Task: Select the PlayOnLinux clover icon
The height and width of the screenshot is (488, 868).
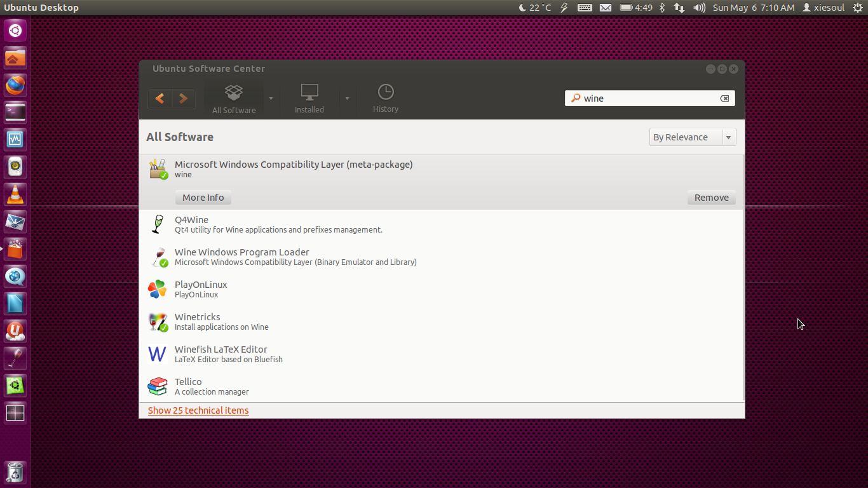Action: [x=157, y=289]
